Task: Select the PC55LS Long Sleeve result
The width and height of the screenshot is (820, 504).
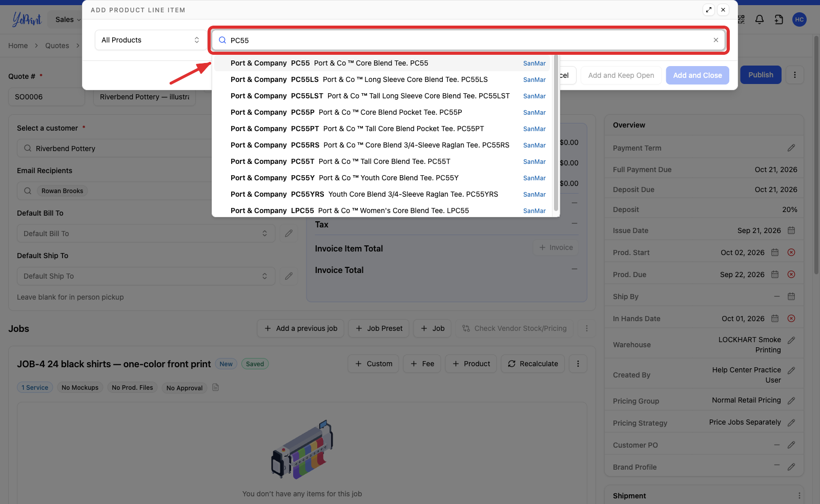Action: point(382,79)
